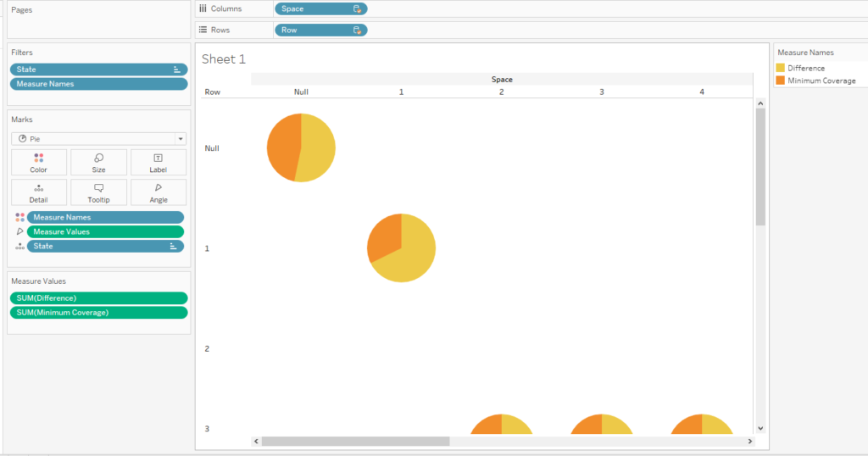Click the Space pill on Columns shelf
This screenshot has height=456, width=868.
[321, 8]
